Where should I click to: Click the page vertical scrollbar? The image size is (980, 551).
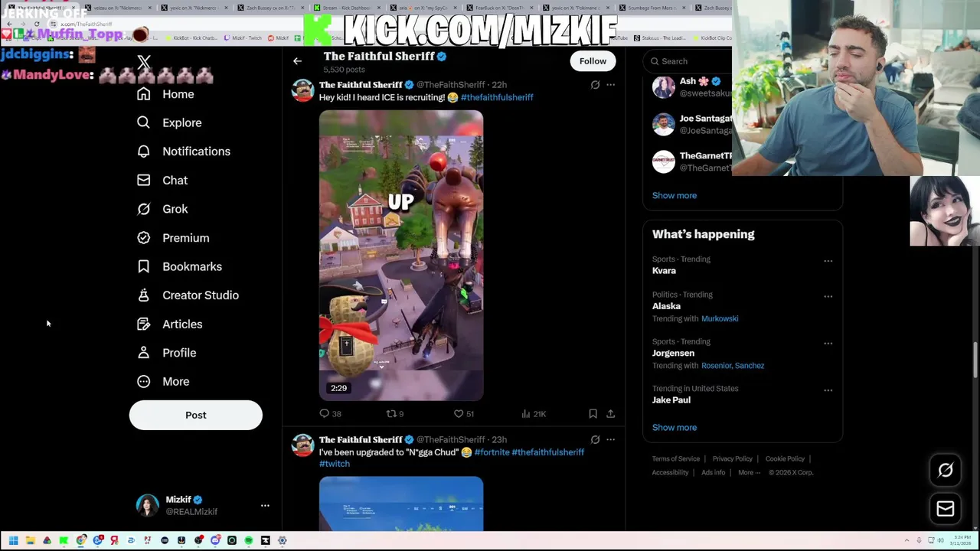click(x=975, y=360)
